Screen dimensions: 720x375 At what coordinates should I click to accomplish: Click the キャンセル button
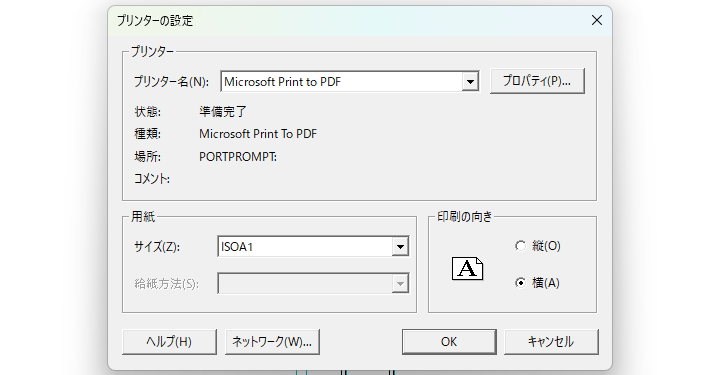point(551,342)
